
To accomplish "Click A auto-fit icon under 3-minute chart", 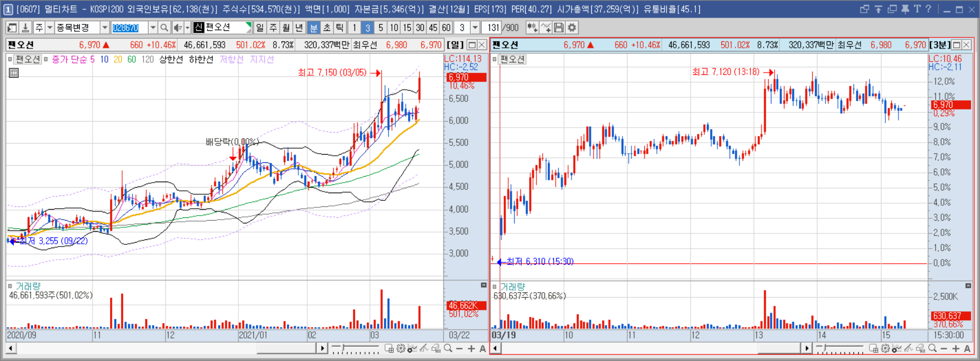I will [x=967, y=348].
